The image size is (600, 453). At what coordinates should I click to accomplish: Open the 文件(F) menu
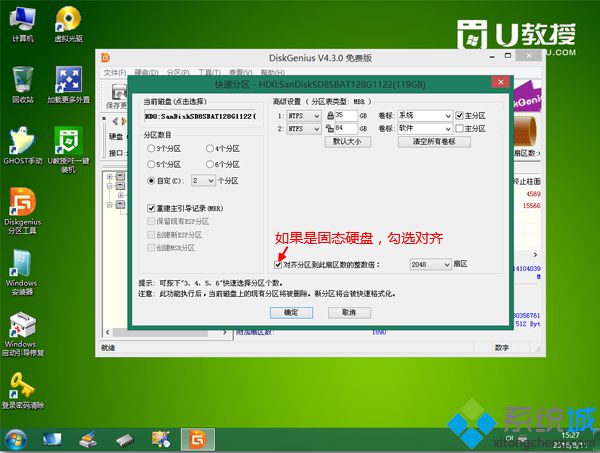[x=115, y=72]
